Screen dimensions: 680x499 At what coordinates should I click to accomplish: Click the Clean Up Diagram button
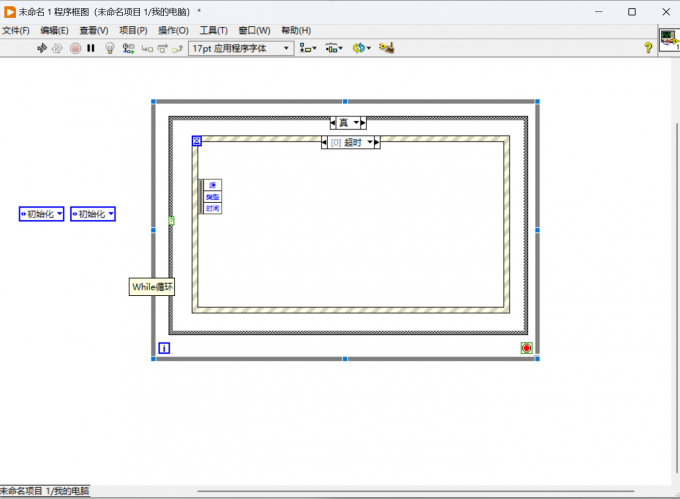[386, 48]
